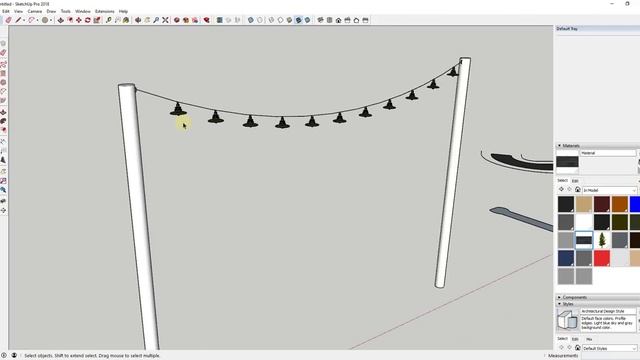Select the Rotate tool
Screen dimensions: 640x360
click(87, 20)
